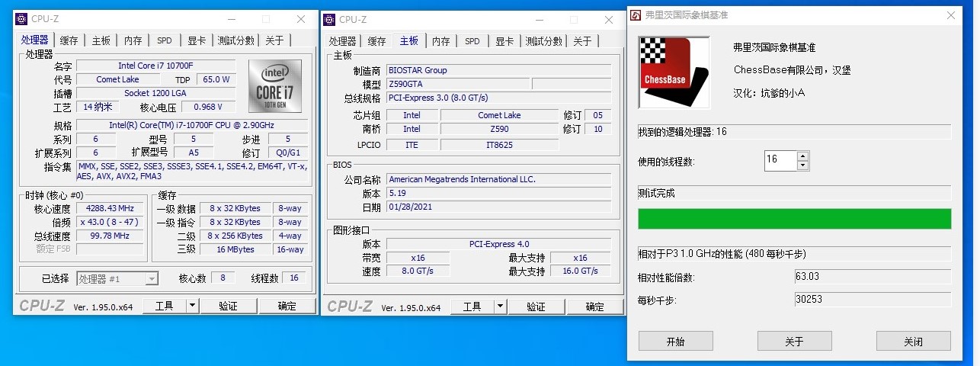Image resolution: width=980 pixels, height=366 pixels.
Task: Minimize the middle CPU-Z window
Action: (540, 19)
